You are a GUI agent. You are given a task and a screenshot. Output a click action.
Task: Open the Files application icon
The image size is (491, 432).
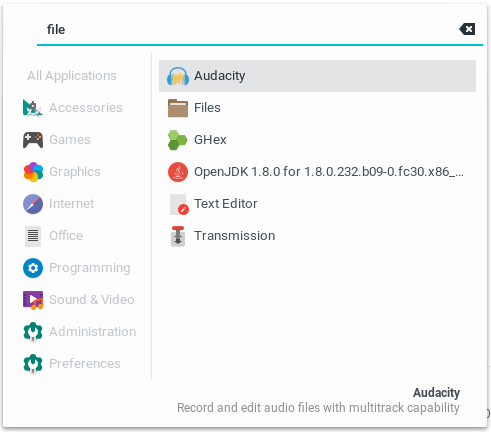178,108
